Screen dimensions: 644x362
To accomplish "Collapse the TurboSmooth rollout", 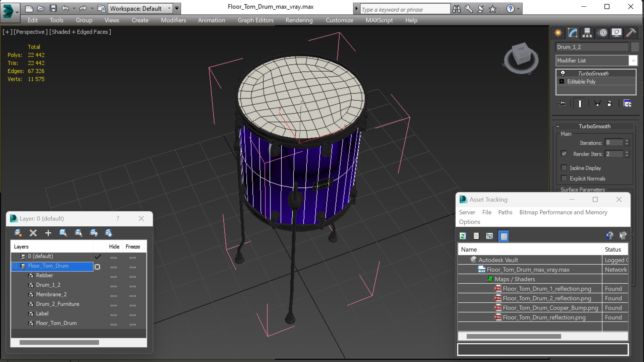I will tap(558, 126).
